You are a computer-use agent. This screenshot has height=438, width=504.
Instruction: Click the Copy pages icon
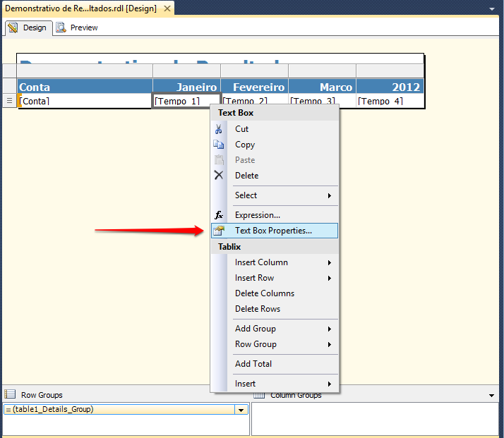(219, 145)
